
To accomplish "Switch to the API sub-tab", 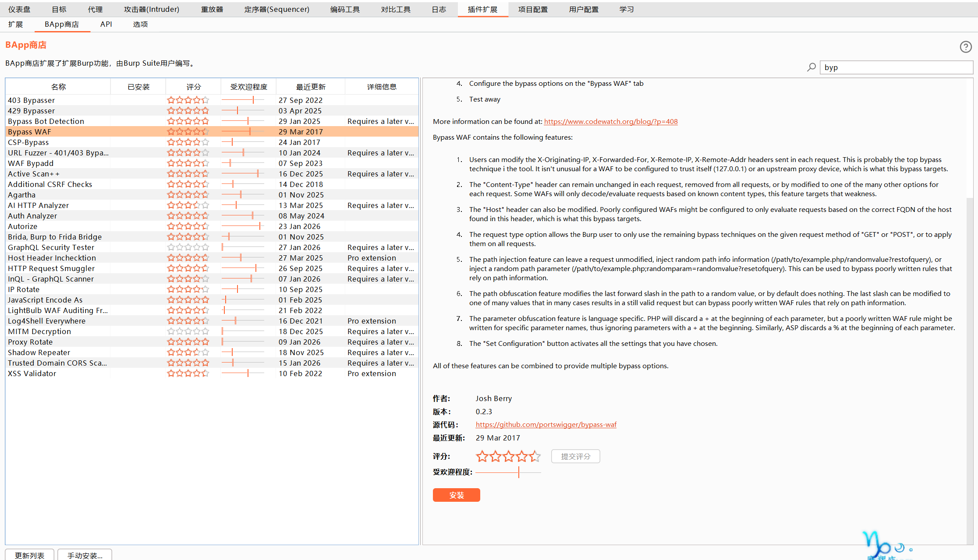I will click(106, 24).
